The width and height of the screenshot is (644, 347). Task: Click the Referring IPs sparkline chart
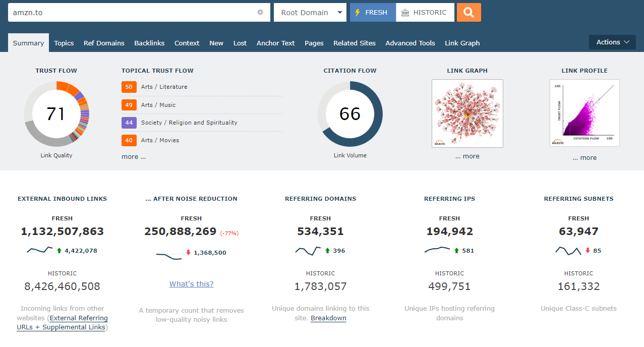pyautogui.click(x=437, y=249)
